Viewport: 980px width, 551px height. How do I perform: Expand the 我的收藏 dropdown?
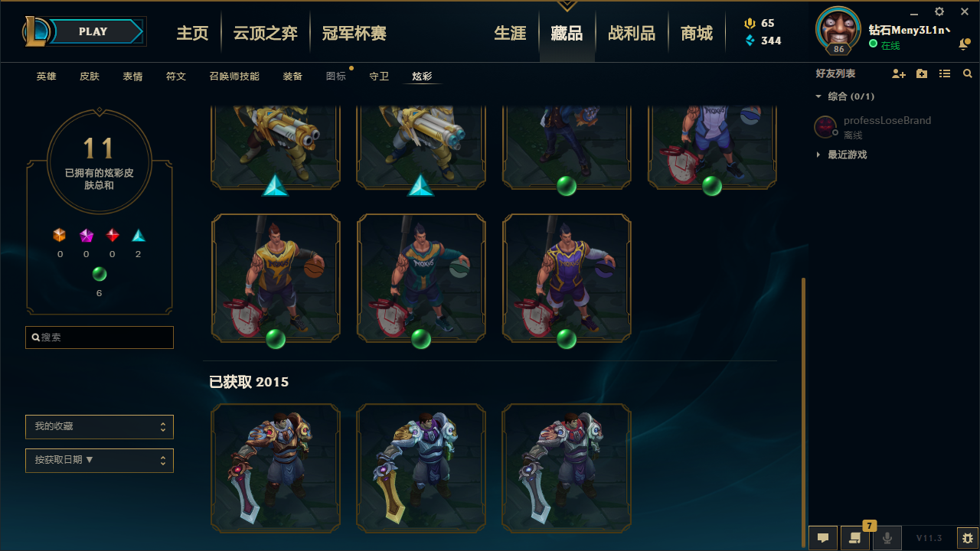tap(100, 427)
